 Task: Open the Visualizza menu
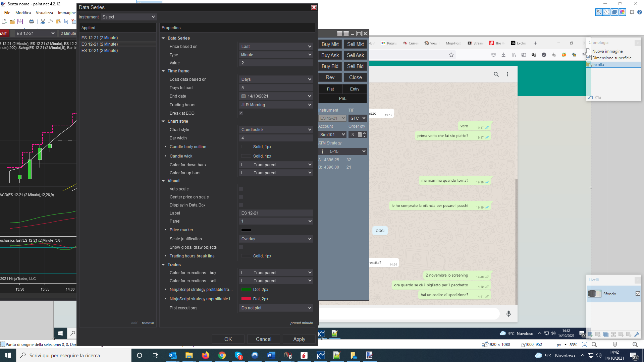click(x=44, y=13)
